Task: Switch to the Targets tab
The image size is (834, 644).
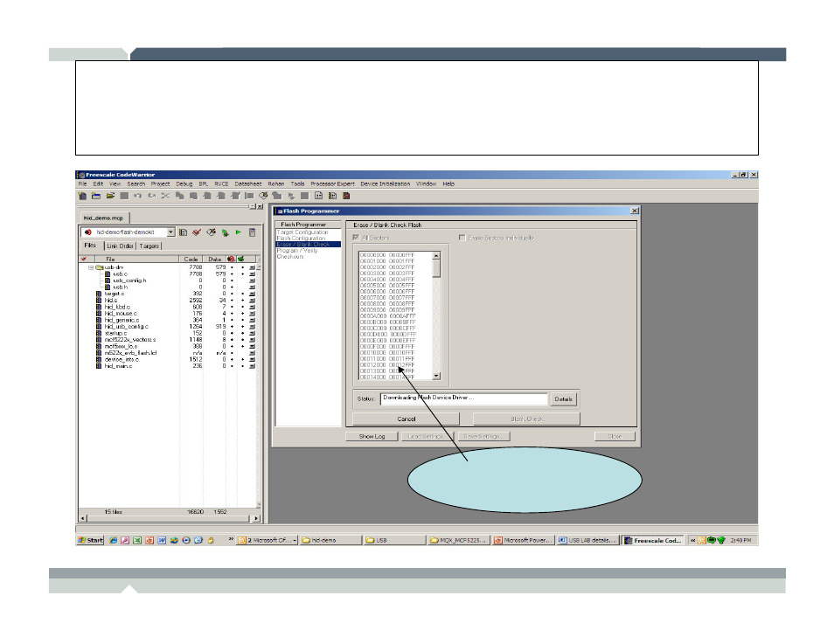Action: tap(149, 246)
